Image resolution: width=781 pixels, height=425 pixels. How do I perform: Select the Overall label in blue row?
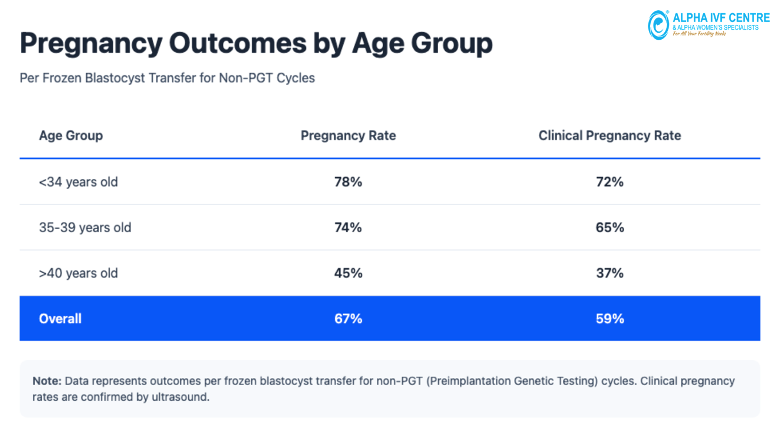coord(60,319)
